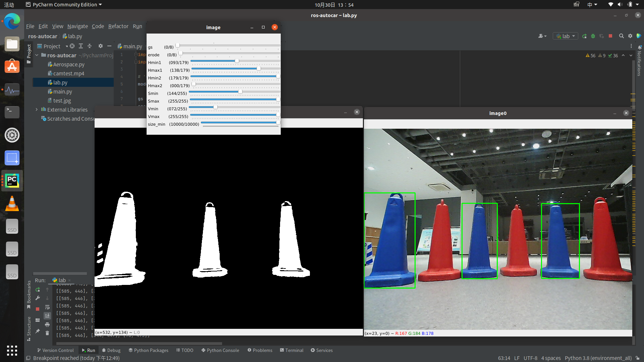Rerun 'lab' from the top toolbar

point(584,36)
